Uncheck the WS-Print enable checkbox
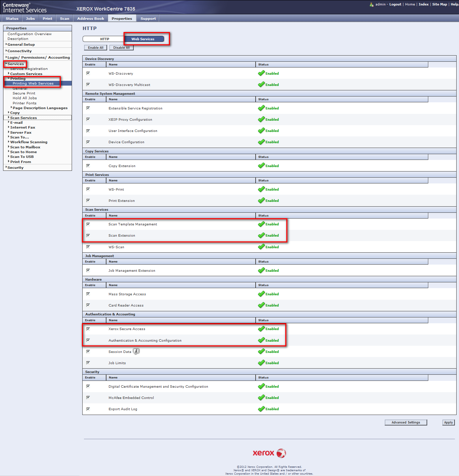Image resolution: width=459 pixels, height=476 pixels. click(88, 189)
